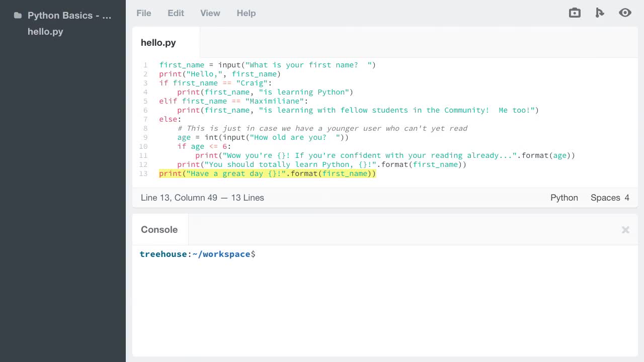Screen dimensions: 644x362
Task: Close the Console panel
Action: point(625,230)
